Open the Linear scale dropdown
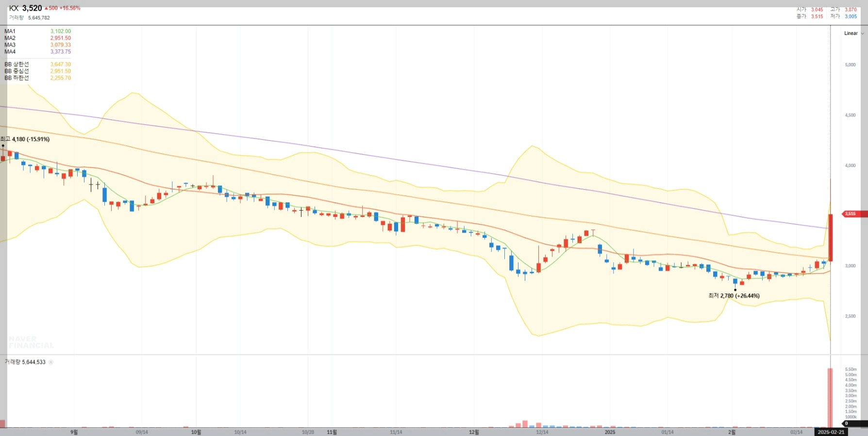The height and width of the screenshot is (436, 868). click(x=853, y=33)
